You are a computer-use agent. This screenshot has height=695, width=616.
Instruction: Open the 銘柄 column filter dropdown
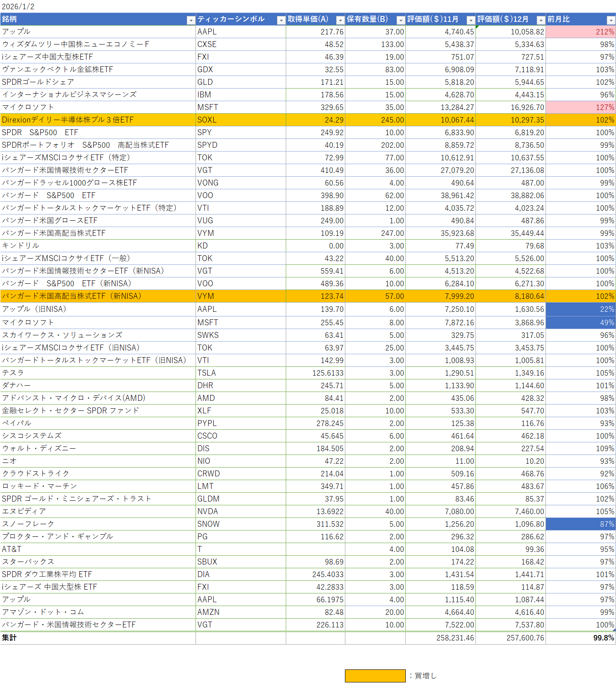pos(191,20)
